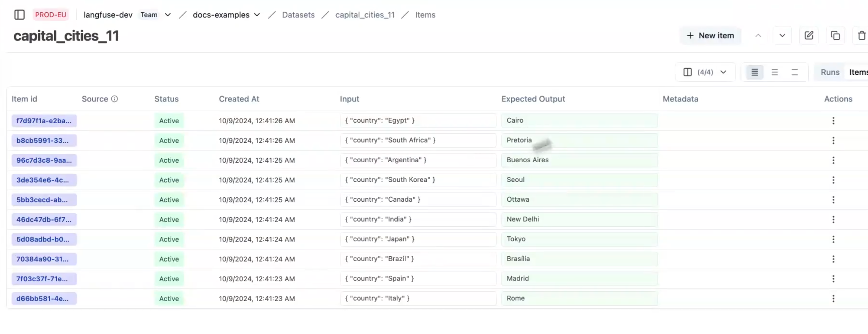Click the duplicate dataset copy icon
This screenshot has height=334, width=868.
835,36
